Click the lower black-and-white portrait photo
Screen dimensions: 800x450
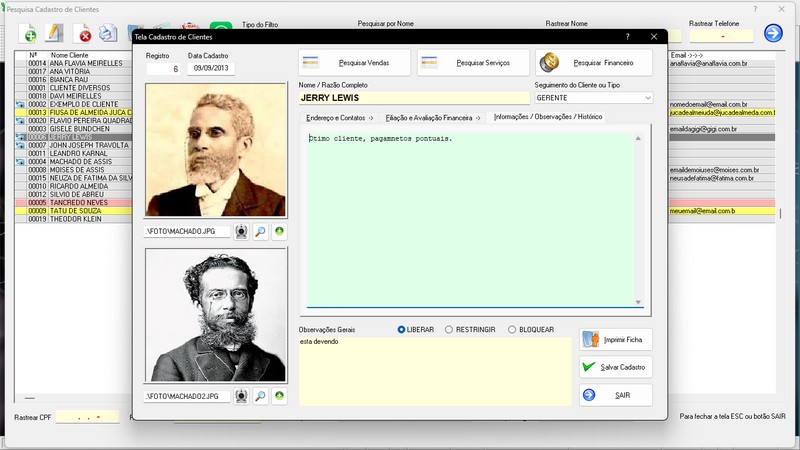click(x=216, y=315)
